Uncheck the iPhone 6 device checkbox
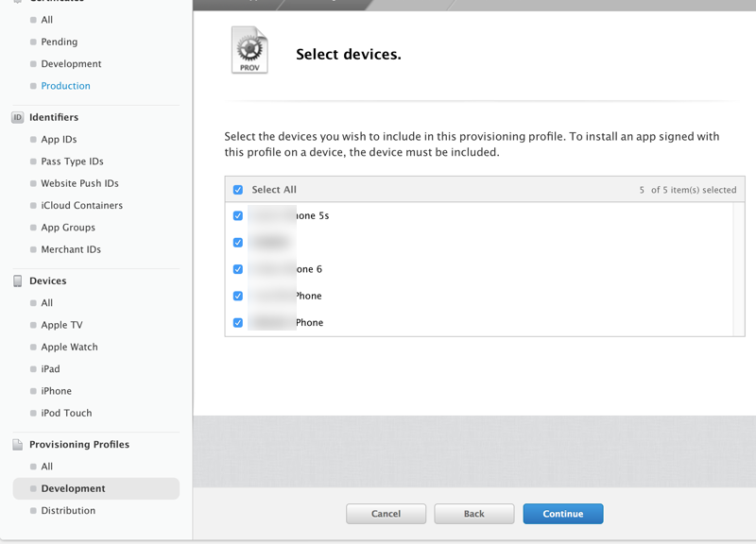 [238, 269]
